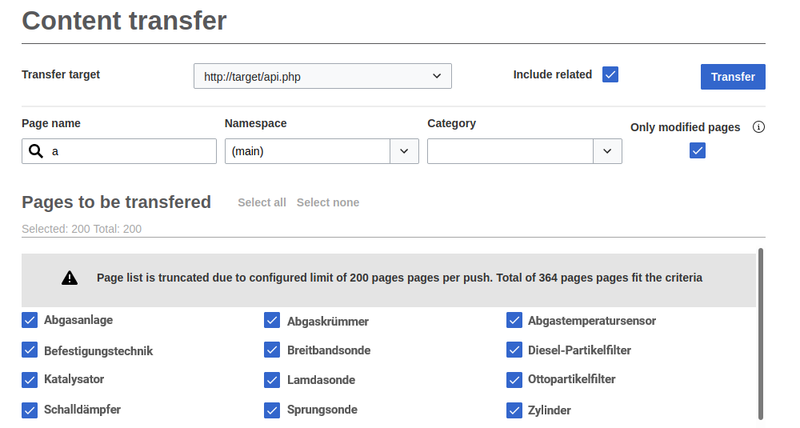The width and height of the screenshot is (800, 428).
Task: Toggle the Only modified pages checkbox
Action: pos(698,151)
